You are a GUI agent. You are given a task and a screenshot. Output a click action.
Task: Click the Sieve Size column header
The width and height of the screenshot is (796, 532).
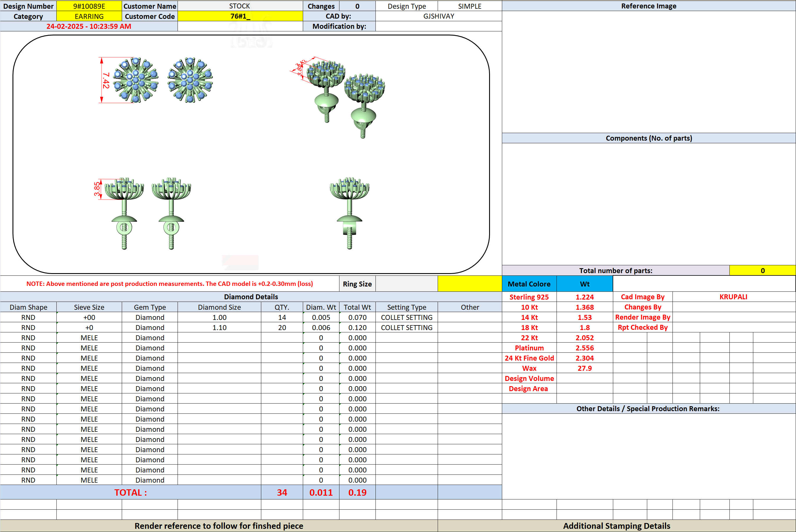tap(89, 307)
